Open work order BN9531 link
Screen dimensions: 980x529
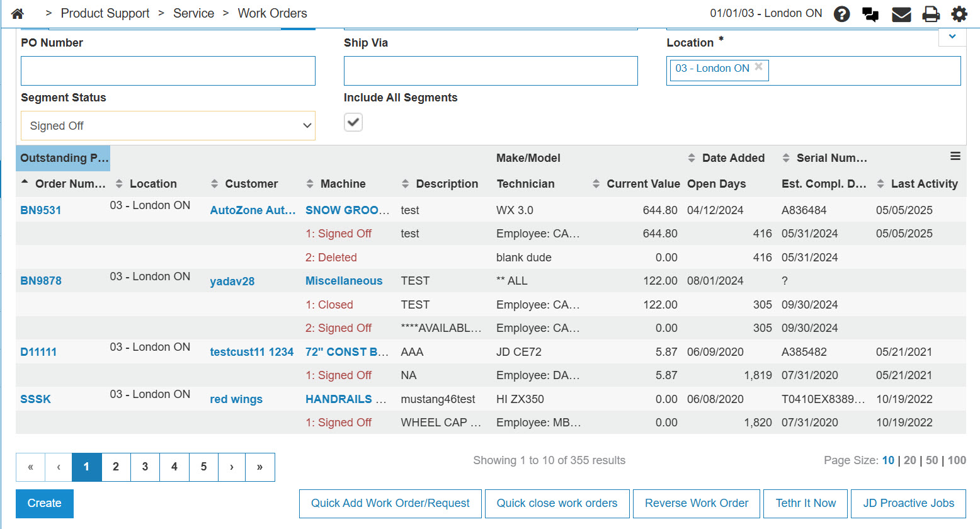tap(41, 210)
